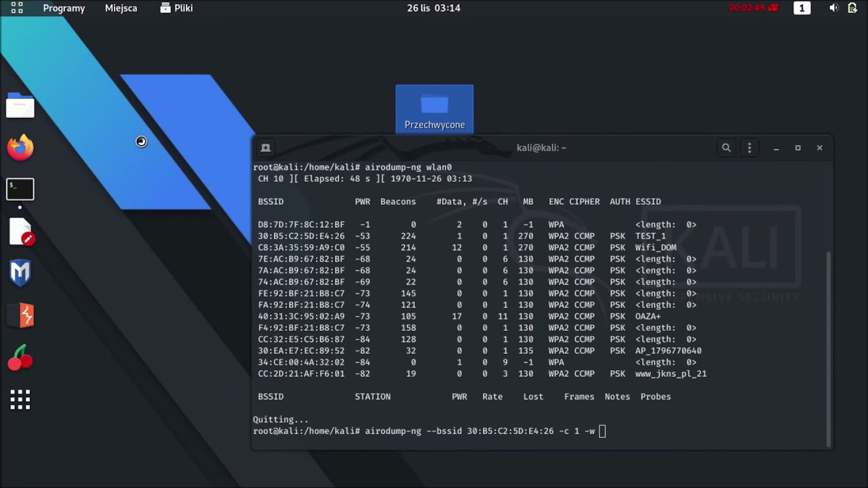Close the kali@kali terminal window

click(x=819, y=148)
